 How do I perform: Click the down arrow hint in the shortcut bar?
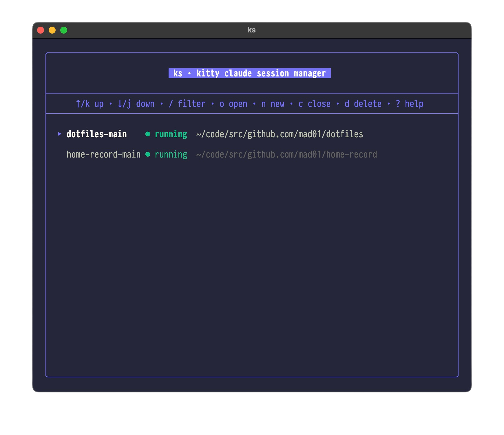tap(136, 103)
